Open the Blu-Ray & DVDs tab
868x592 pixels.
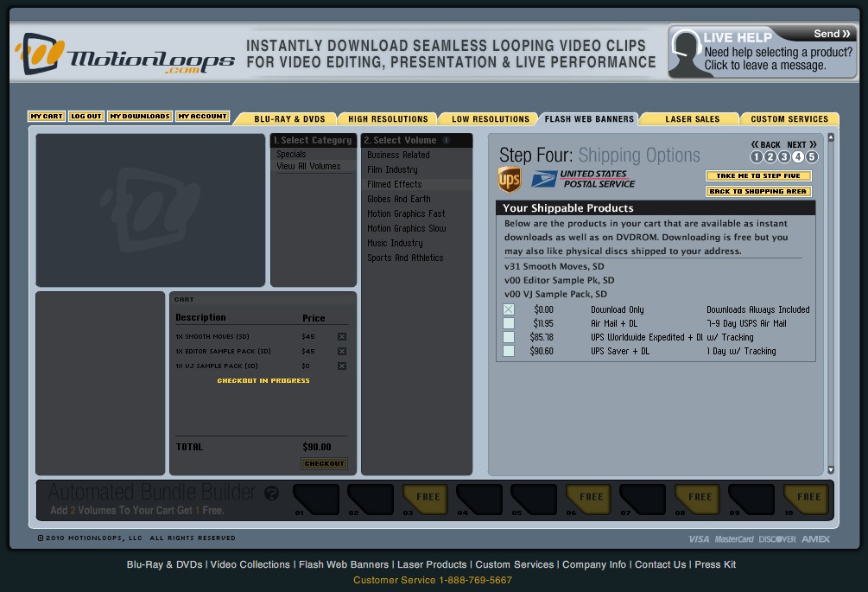click(x=289, y=119)
